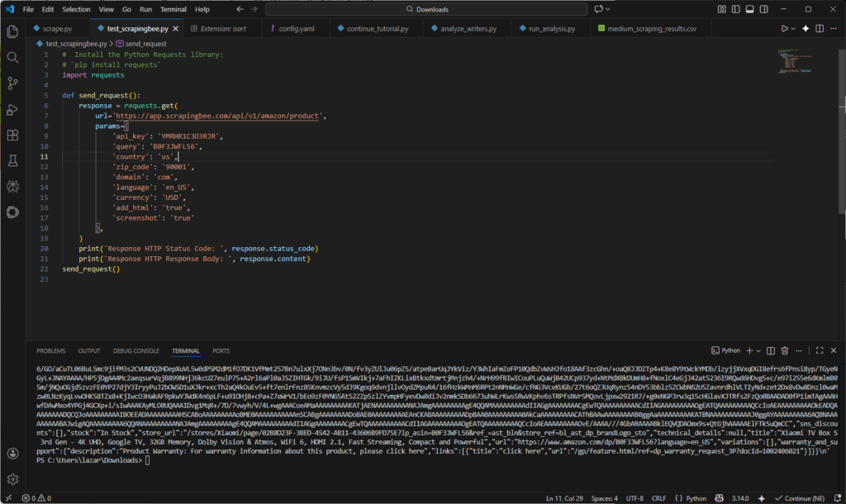Open the Extensions view
The width and height of the screenshot is (846, 504).
(12, 135)
